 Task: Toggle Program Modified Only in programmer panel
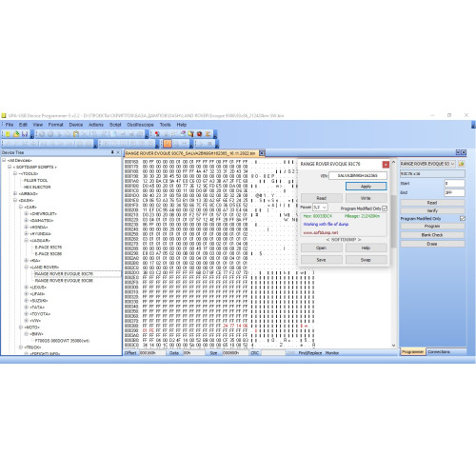(x=463, y=218)
